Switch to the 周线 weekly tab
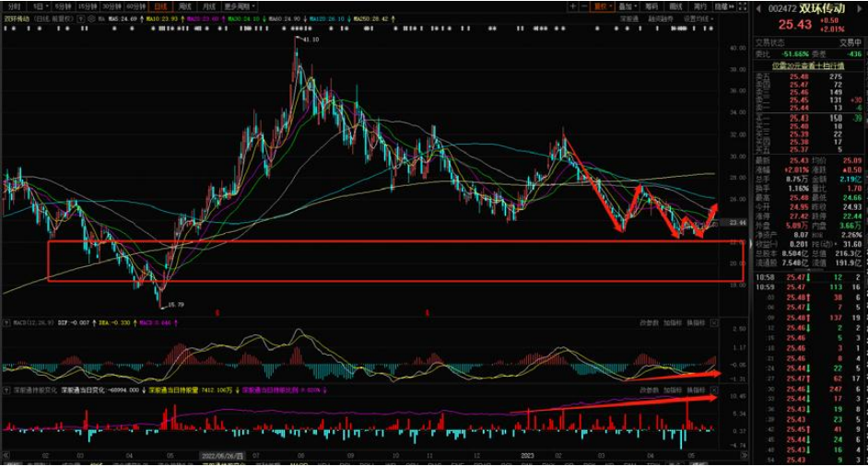Image resolution: width=868 pixels, height=466 pixels. click(187, 6)
